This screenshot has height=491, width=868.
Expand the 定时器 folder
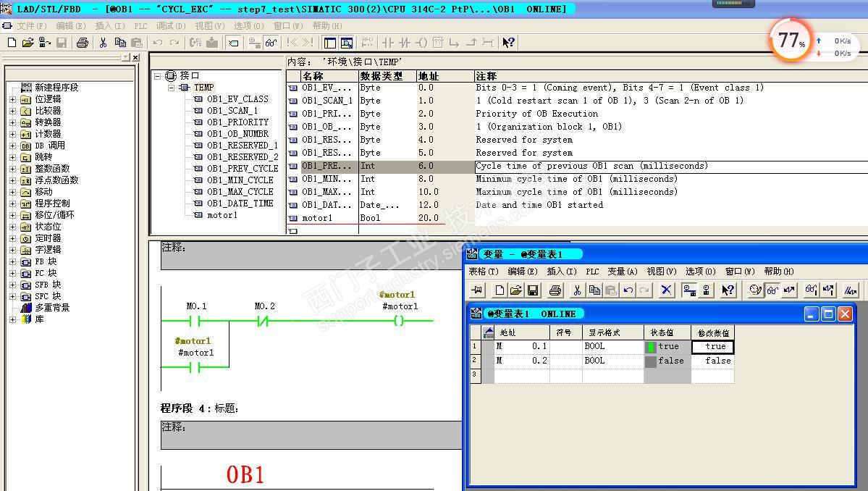13,238
